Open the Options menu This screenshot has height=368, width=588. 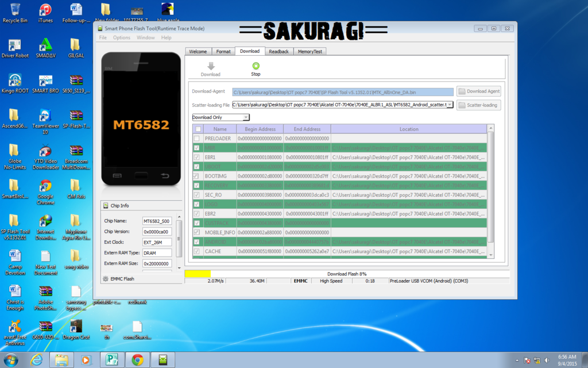point(121,38)
